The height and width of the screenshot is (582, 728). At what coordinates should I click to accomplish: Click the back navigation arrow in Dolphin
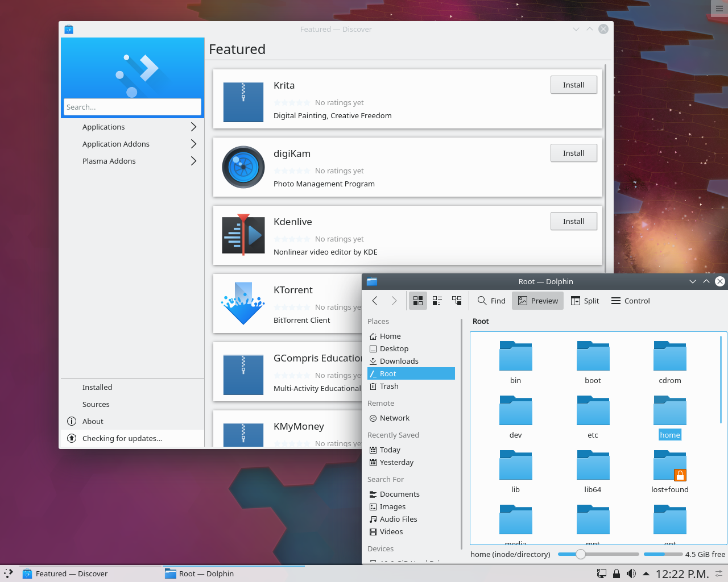[374, 301]
